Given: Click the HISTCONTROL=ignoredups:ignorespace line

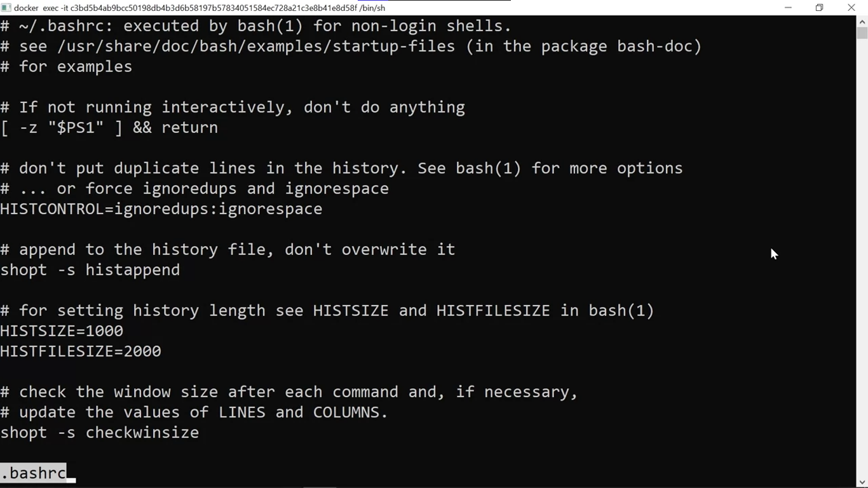Looking at the screenshot, I should click(x=161, y=209).
